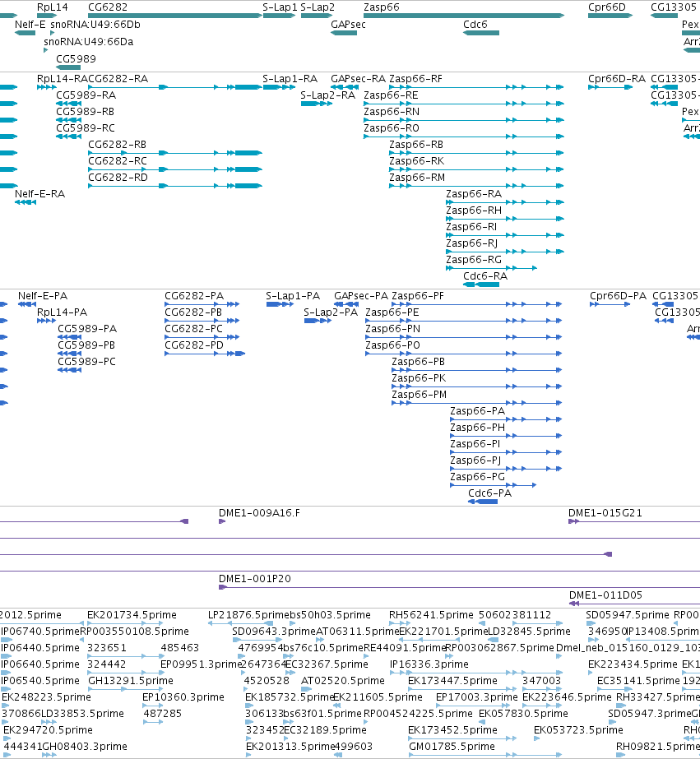Select protein Zasp66-PM
Image resolution: width=700 pixels, height=759 pixels.
click(x=420, y=395)
